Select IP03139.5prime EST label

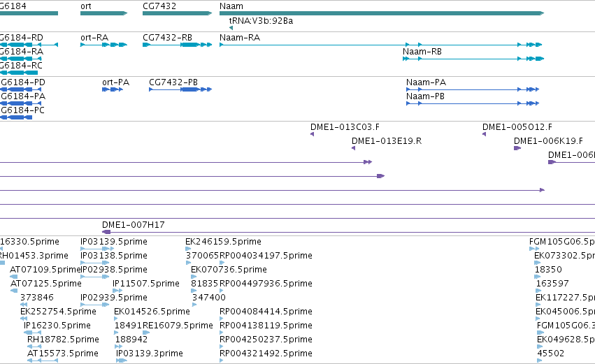point(114,242)
